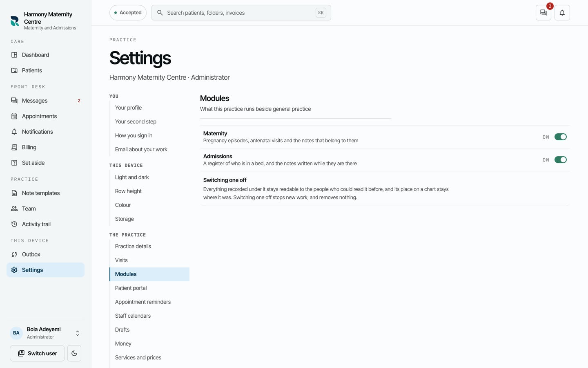Screen dimensions: 588x368
Task: Toggle dark mode with the moon icon
Action: (x=74, y=353)
